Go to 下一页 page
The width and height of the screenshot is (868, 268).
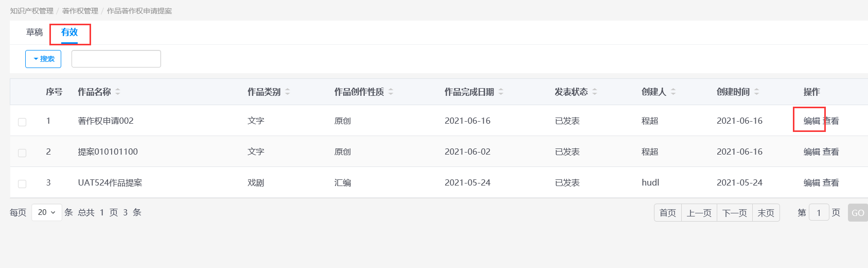pos(734,213)
